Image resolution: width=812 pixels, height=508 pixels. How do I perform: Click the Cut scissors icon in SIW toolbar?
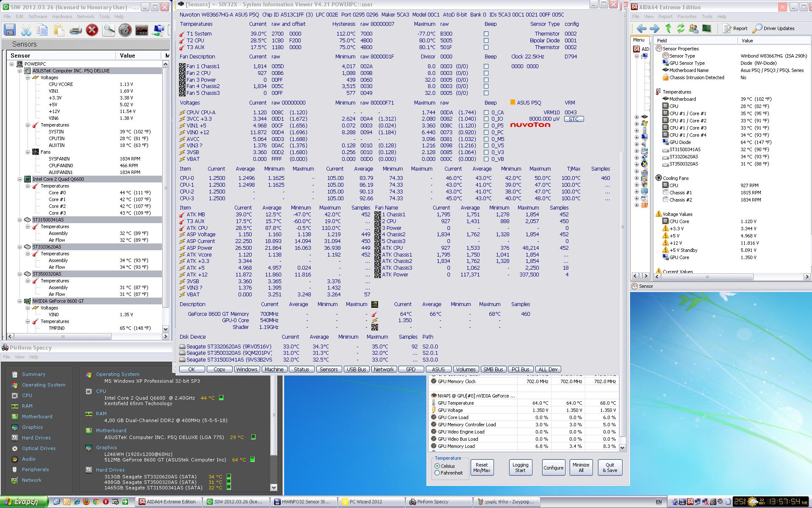coord(26,30)
